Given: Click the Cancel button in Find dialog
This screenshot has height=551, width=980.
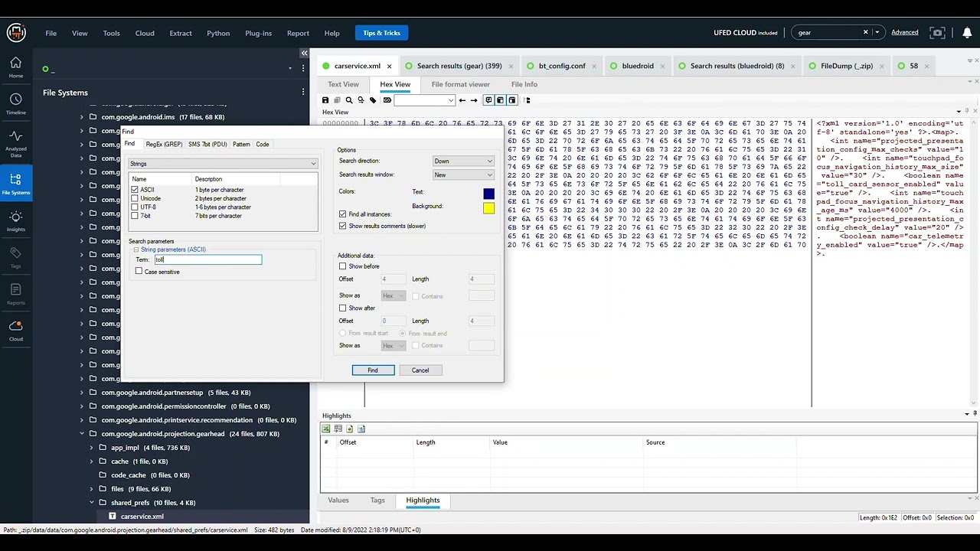Looking at the screenshot, I should [x=420, y=370].
